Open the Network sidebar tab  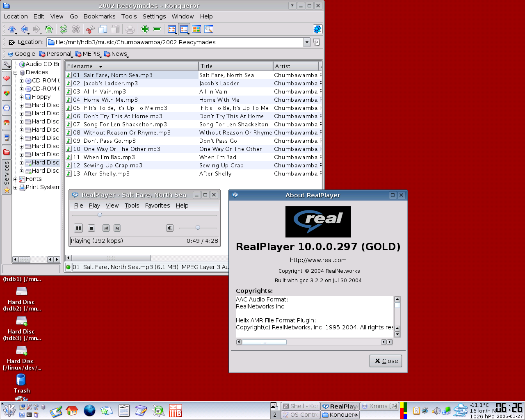click(7, 137)
